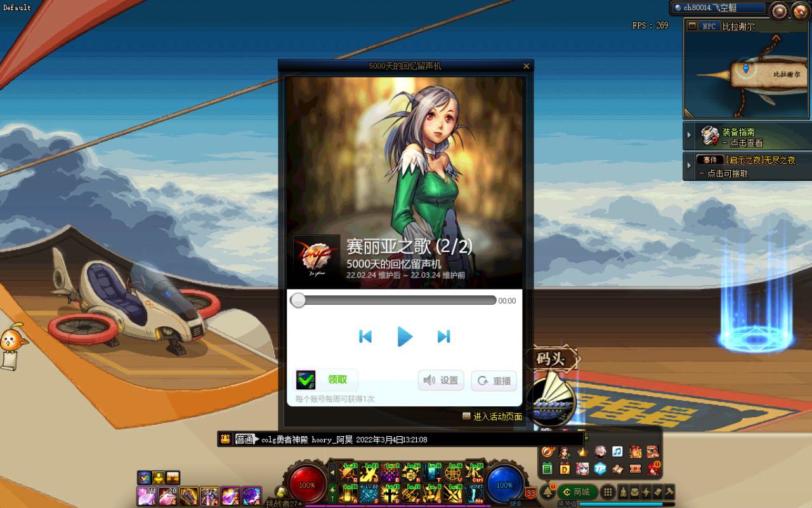Screen dimensions: 812x508
Task: Open the white-haired character icon
Action: [600, 451]
